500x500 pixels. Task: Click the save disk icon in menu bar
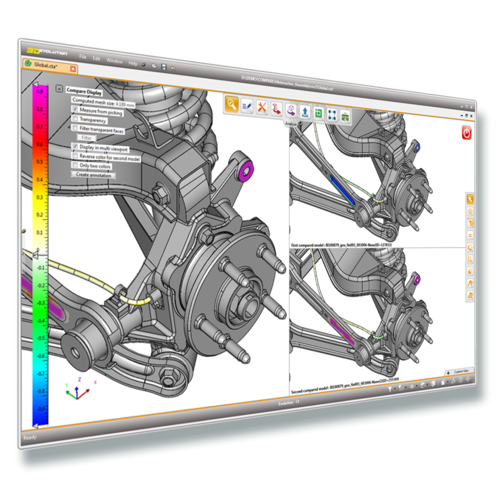(164, 67)
